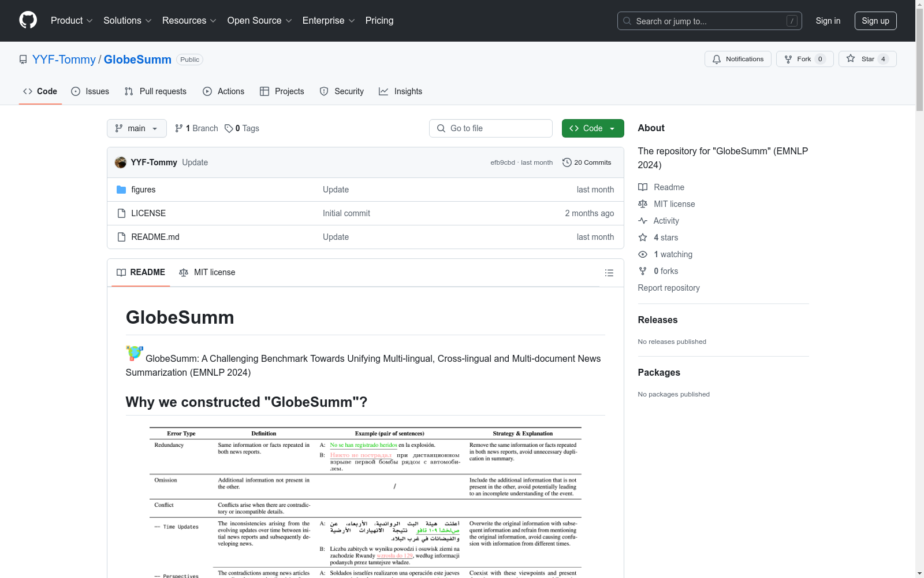The image size is (924, 578).
Task: Expand the Product menu
Action: tap(72, 20)
